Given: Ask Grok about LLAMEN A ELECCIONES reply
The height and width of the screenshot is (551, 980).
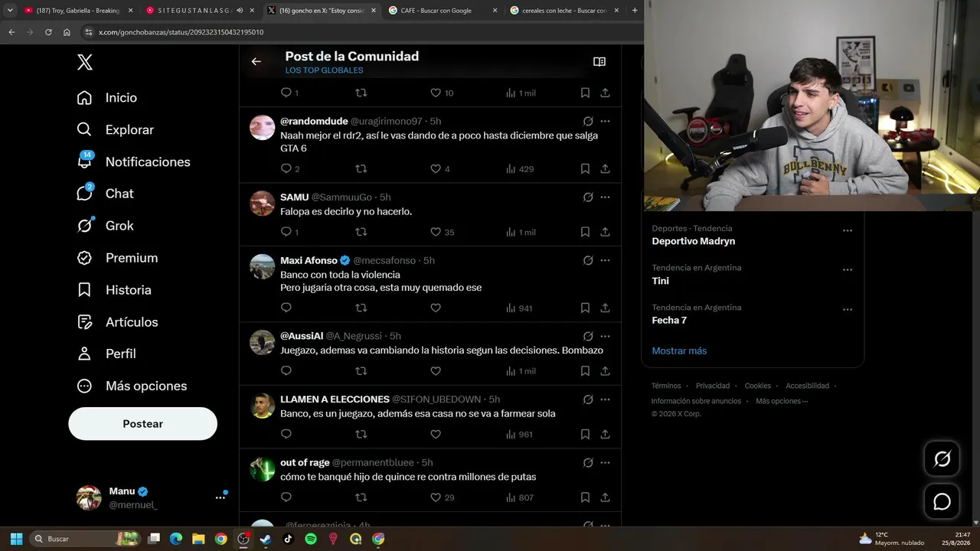Looking at the screenshot, I should click(x=588, y=399).
